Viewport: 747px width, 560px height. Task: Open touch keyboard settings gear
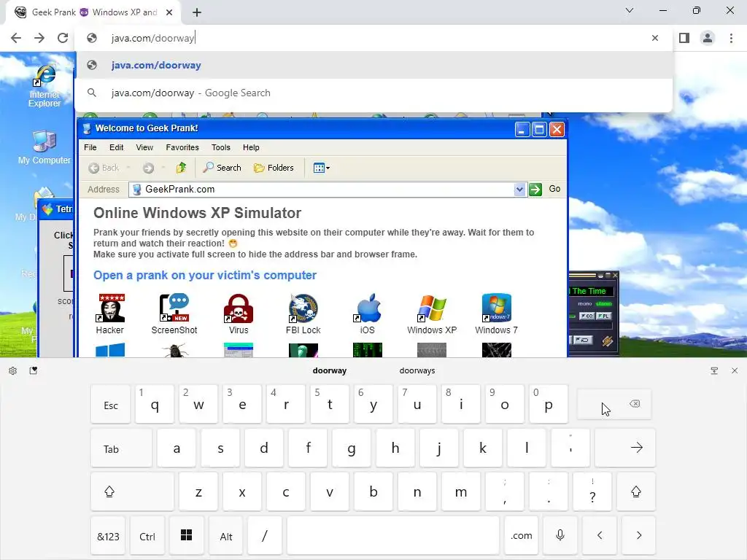click(x=13, y=370)
